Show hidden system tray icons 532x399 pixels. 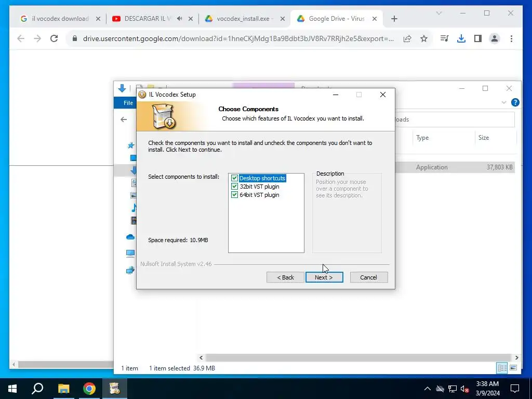tap(427, 389)
